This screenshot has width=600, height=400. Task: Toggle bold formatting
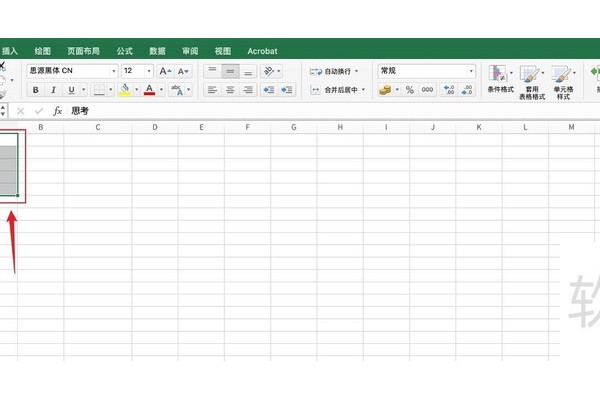(36, 90)
